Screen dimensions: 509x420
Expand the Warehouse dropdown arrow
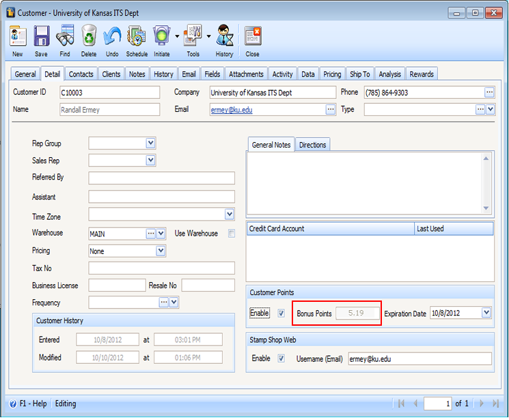pyautogui.click(x=161, y=234)
